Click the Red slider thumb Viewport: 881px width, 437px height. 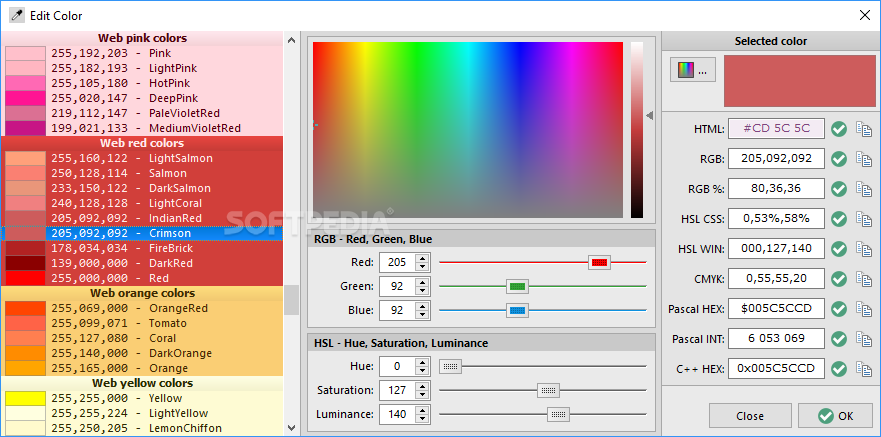click(600, 262)
